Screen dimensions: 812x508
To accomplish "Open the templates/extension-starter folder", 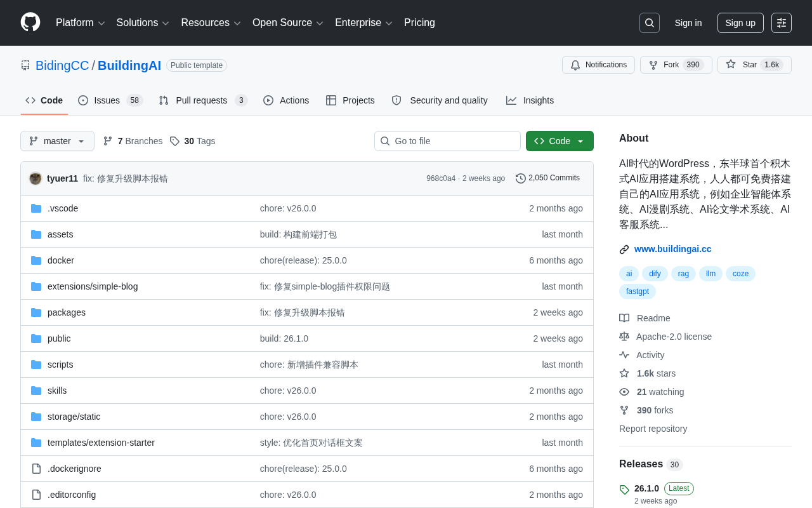I will [101, 443].
